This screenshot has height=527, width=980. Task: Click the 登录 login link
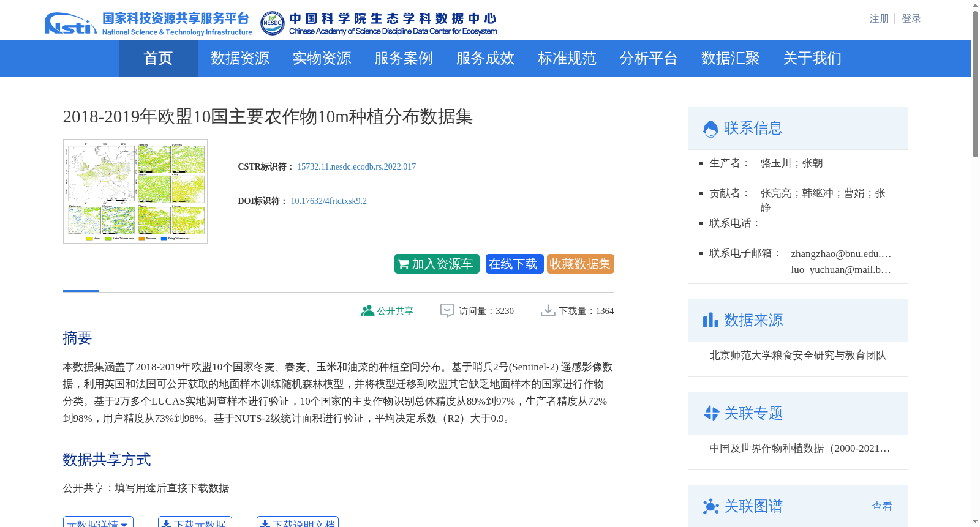(x=911, y=19)
